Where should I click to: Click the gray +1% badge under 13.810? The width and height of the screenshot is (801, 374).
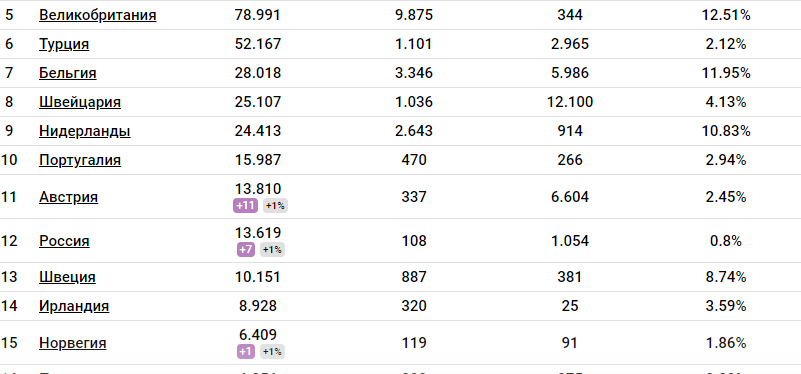(275, 206)
